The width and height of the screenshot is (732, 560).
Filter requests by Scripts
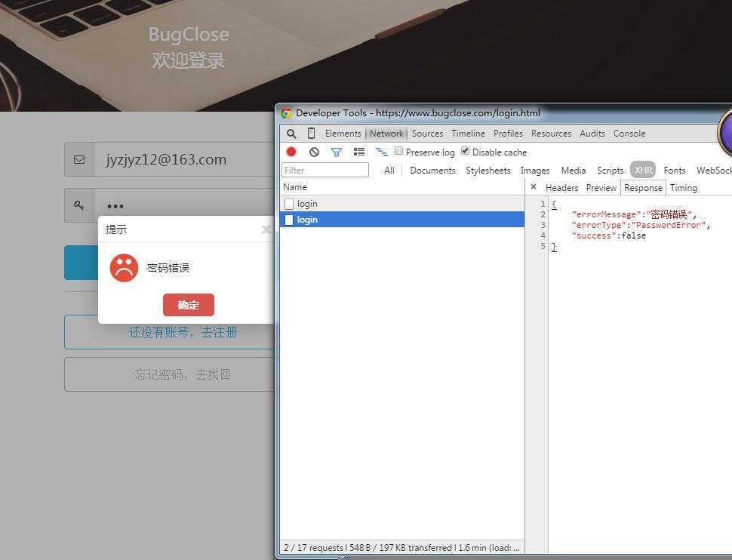click(x=611, y=171)
